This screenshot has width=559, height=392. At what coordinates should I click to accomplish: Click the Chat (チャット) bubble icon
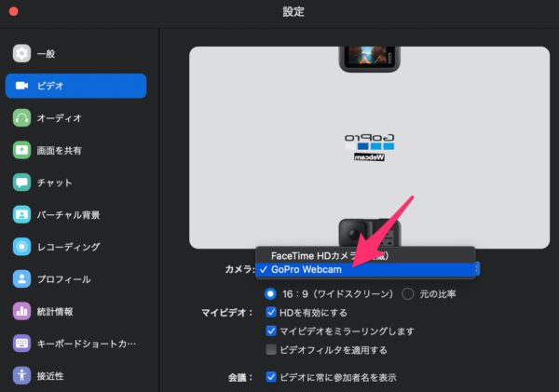[x=21, y=182]
